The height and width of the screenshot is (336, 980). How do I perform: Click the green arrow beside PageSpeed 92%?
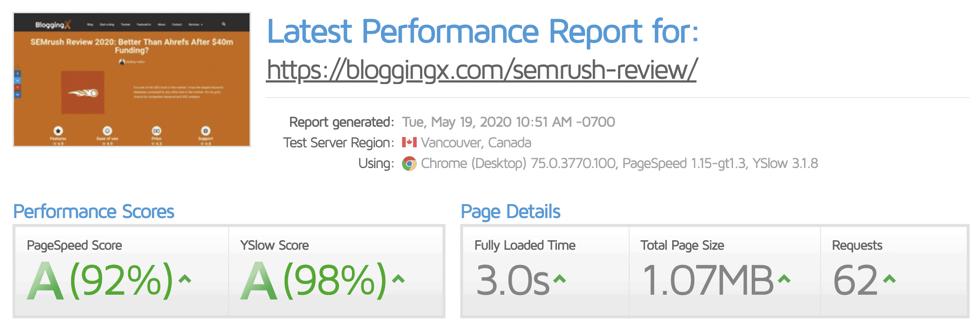[x=185, y=279]
